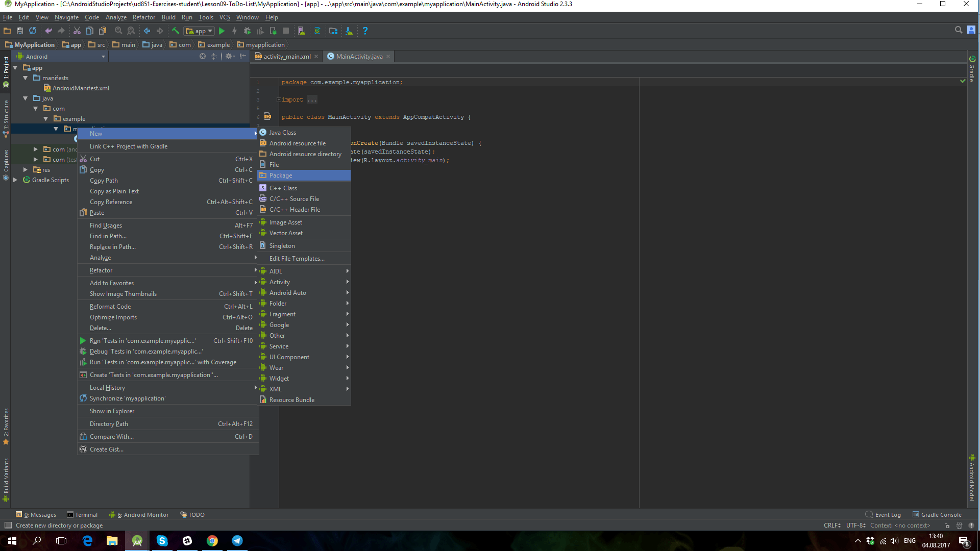Image resolution: width=980 pixels, height=551 pixels.
Task: Click the Help question mark icon
Action: [365, 31]
